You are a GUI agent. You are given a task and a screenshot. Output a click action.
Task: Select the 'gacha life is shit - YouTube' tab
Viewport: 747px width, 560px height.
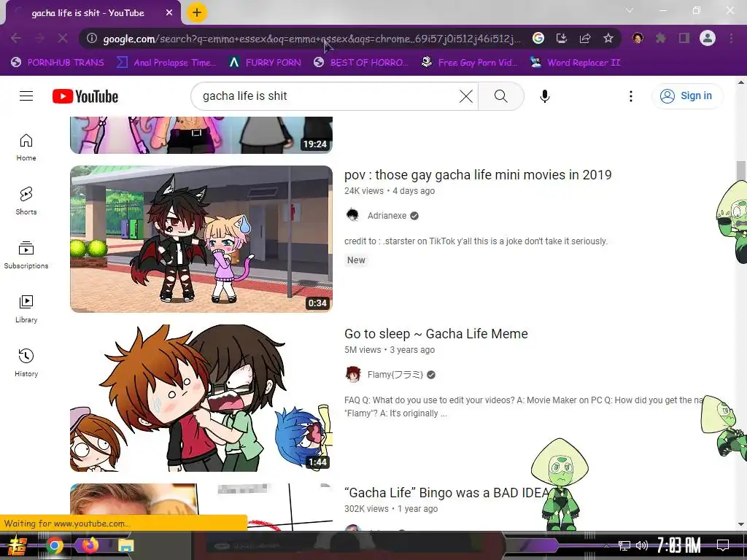click(x=88, y=13)
